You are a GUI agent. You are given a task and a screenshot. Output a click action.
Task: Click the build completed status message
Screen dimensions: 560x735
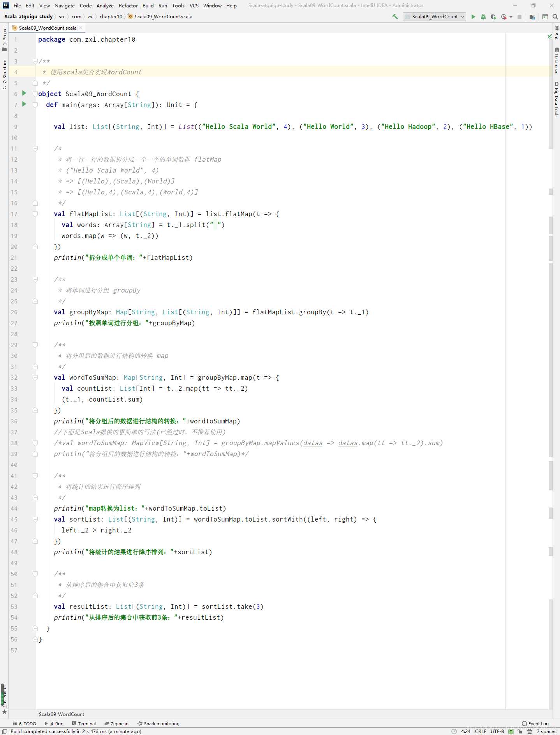click(76, 731)
